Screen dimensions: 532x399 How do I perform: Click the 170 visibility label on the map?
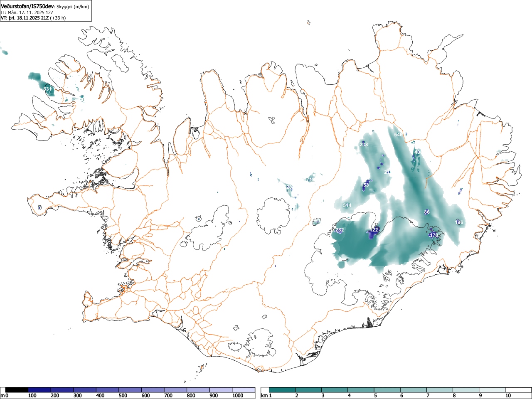pos(434,235)
